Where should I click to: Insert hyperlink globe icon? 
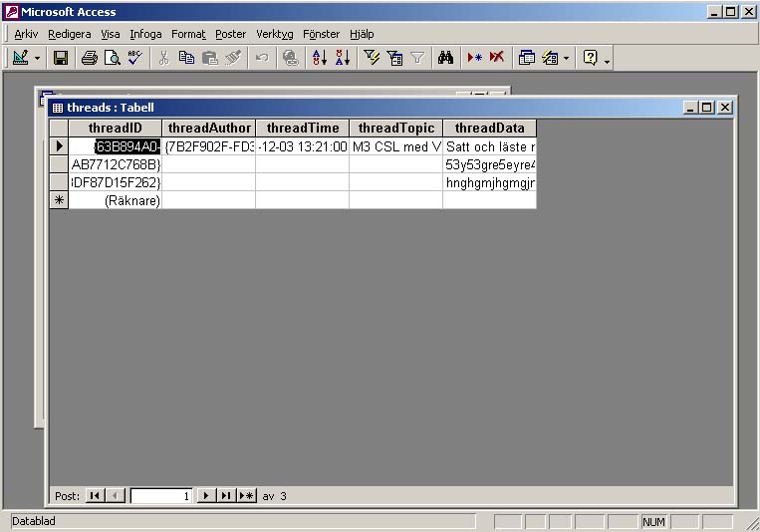pos(290,58)
